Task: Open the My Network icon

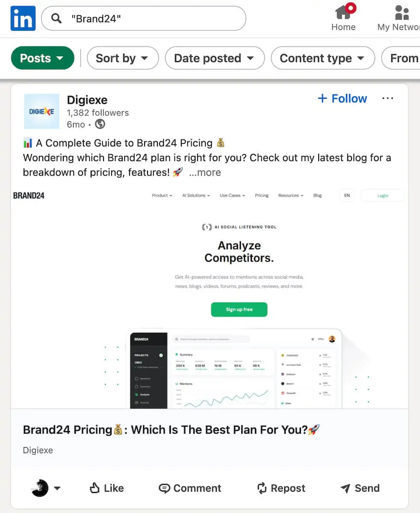Action: click(x=402, y=12)
